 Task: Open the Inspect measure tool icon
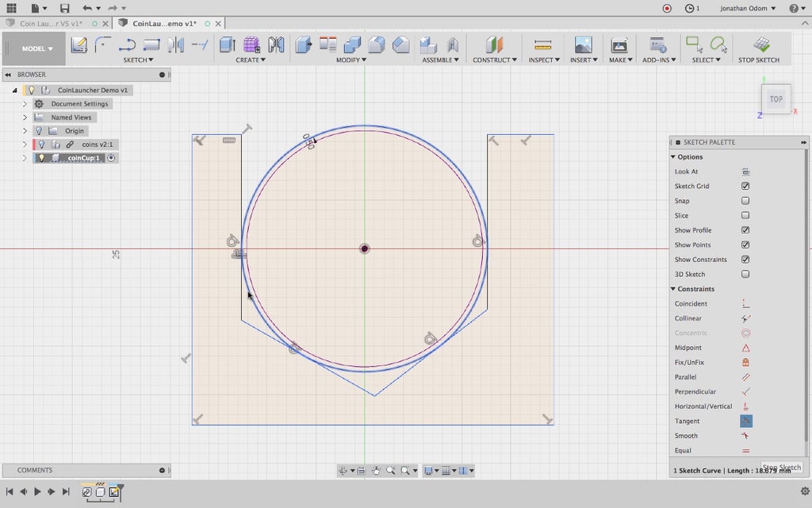[x=542, y=44]
